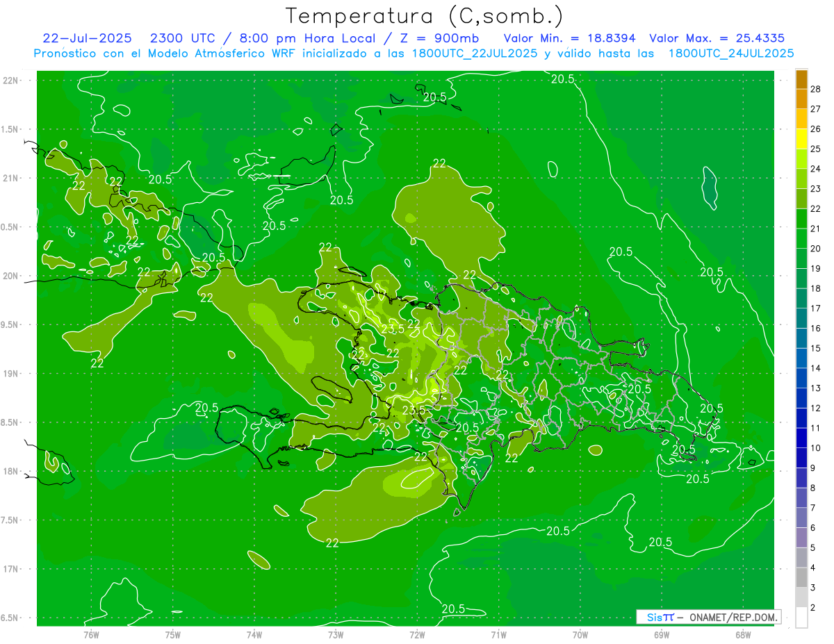Click the 'Sismet' logo text
This screenshot has width=834, height=644.
click(x=660, y=617)
